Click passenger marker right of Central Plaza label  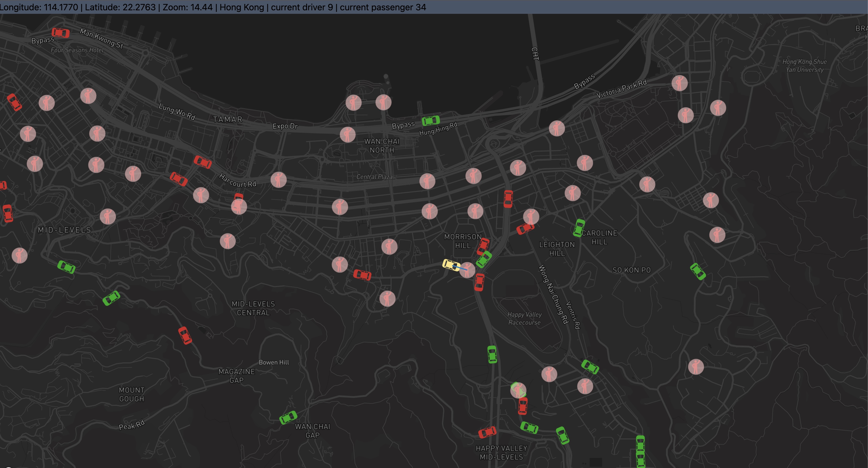click(427, 181)
